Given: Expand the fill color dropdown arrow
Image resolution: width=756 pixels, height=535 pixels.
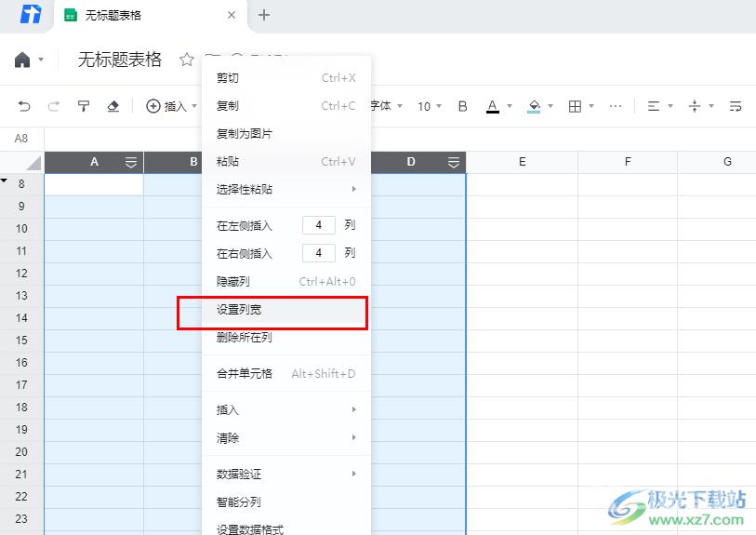Looking at the screenshot, I should tap(550, 106).
